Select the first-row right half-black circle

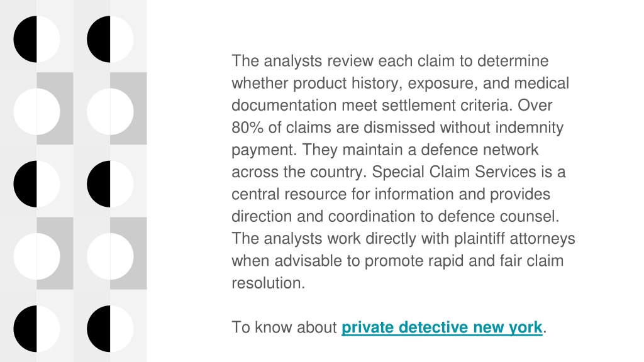(x=110, y=40)
